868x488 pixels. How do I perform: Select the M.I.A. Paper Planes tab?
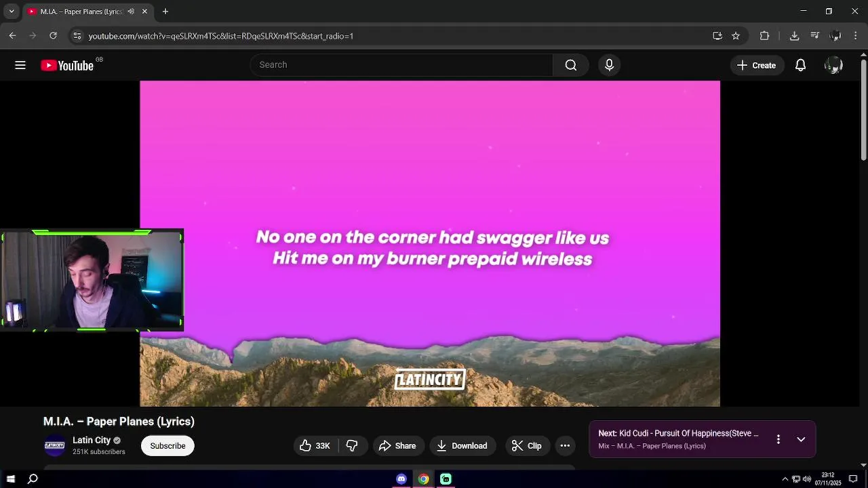pos(81,12)
